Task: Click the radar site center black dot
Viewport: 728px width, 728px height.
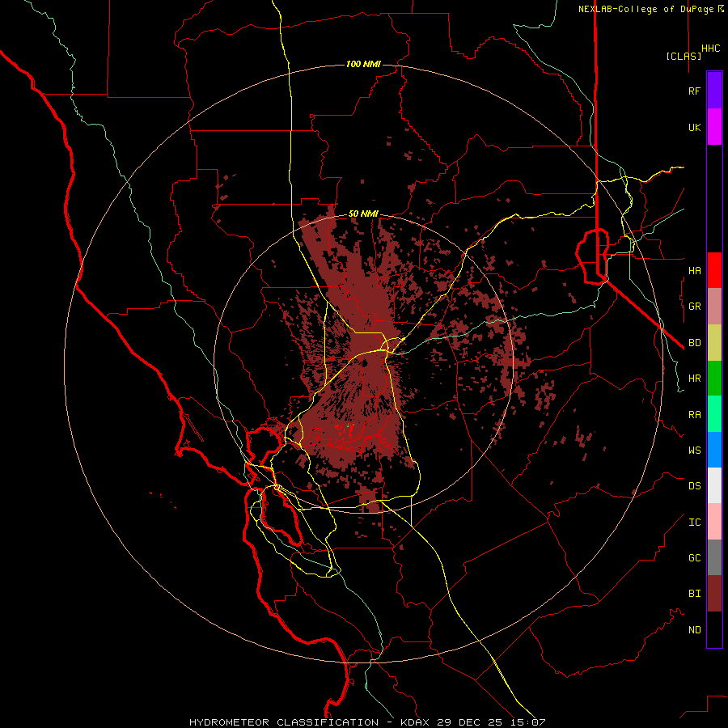Action: coord(365,362)
